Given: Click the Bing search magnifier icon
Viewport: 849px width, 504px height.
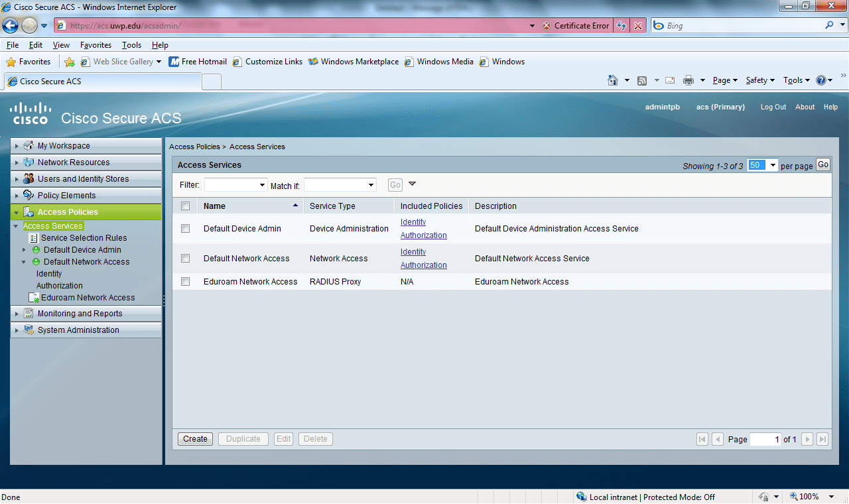Looking at the screenshot, I should (x=830, y=25).
